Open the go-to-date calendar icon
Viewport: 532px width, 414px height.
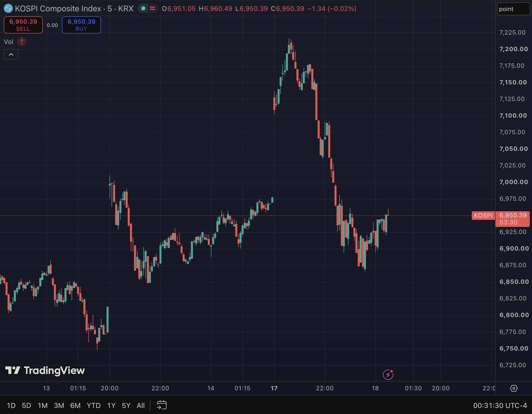click(x=162, y=405)
